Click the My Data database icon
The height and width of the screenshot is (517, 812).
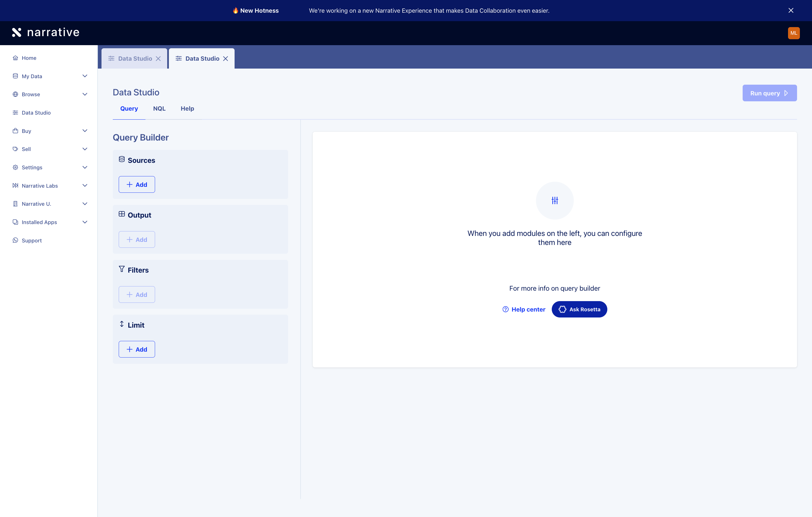point(15,76)
